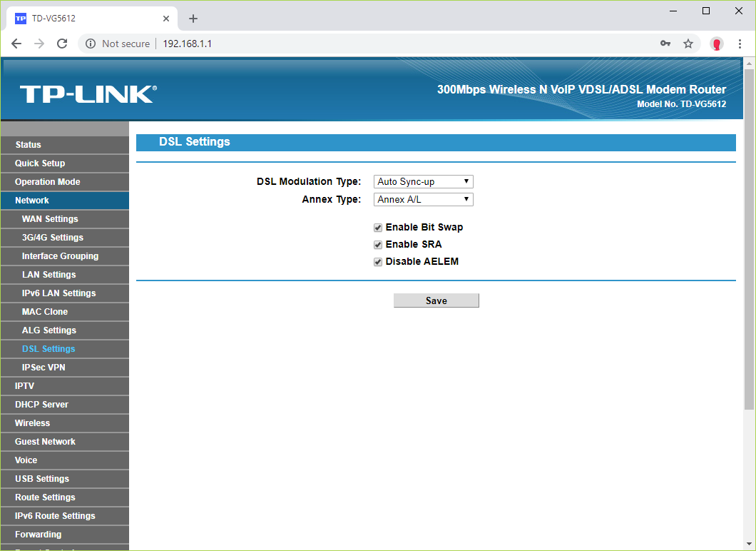The width and height of the screenshot is (756, 551).
Task: Open the Forwarding menu item
Action: click(65, 535)
